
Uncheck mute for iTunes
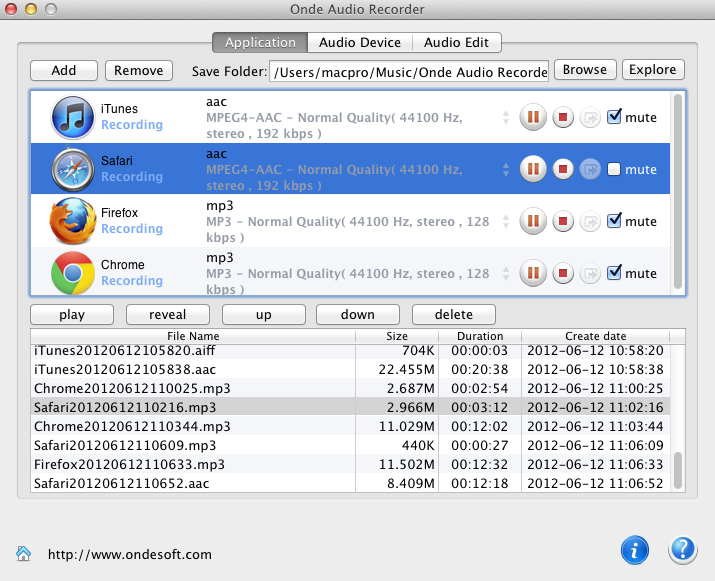coord(614,117)
